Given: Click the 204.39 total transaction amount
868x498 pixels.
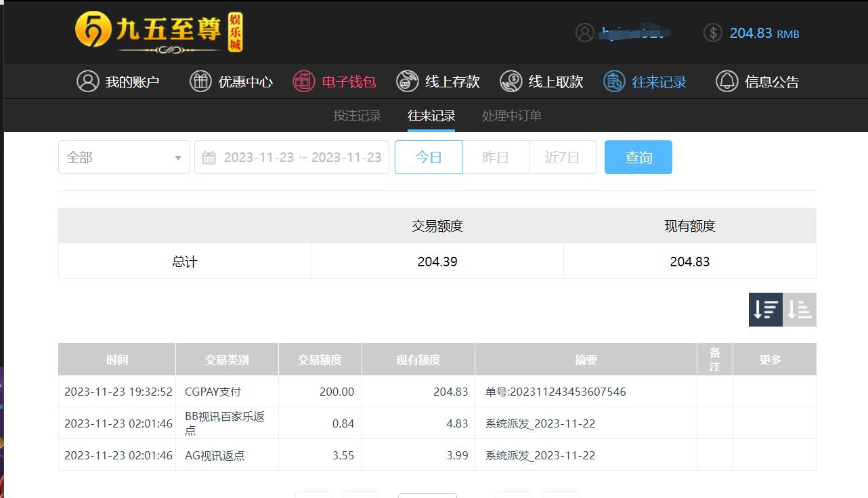Looking at the screenshot, I should click(x=437, y=262).
